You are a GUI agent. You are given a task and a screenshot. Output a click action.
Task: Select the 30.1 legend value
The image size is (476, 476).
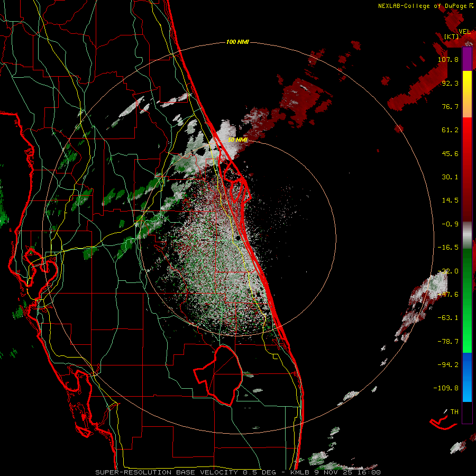point(450,177)
